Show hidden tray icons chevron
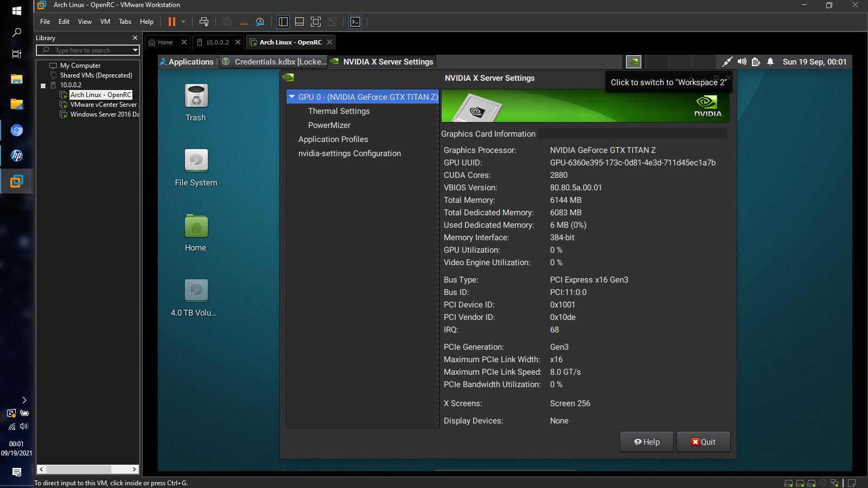The width and height of the screenshot is (868, 488). click(24, 400)
